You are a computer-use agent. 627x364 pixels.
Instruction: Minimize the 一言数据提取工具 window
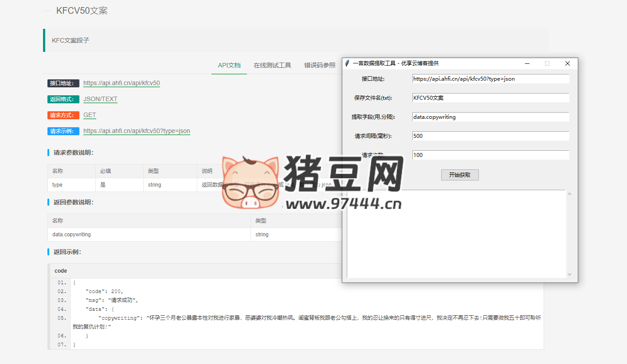click(527, 63)
